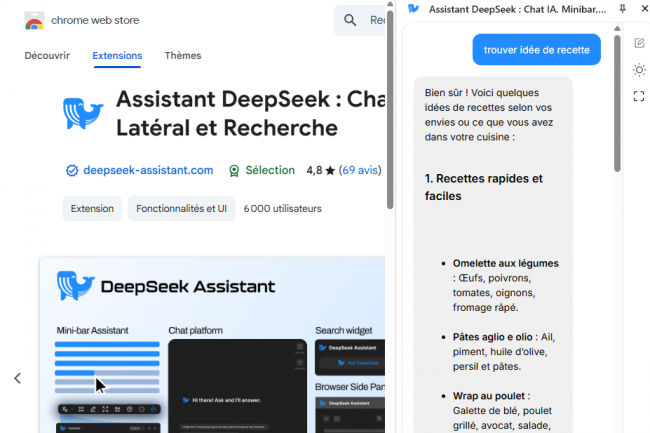Click the 'Chat platform' label in screenshot
Image resolution: width=650 pixels, height=433 pixels.
[x=195, y=330]
